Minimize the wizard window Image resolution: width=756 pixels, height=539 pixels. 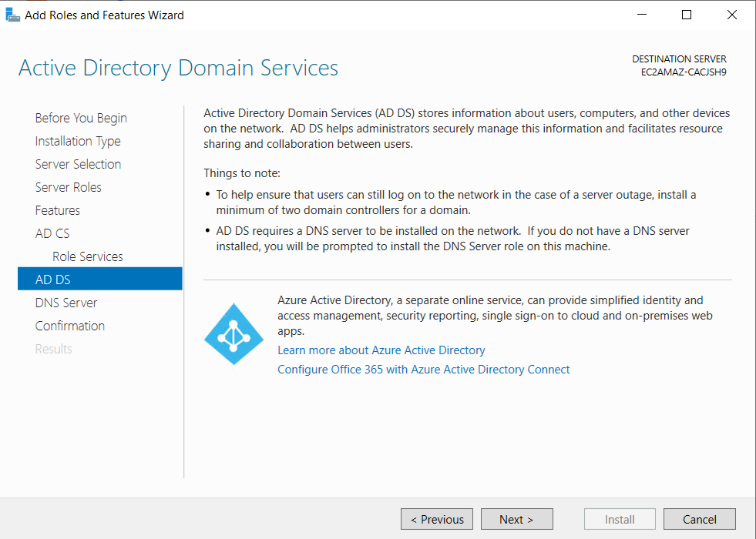tap(641, 14)
